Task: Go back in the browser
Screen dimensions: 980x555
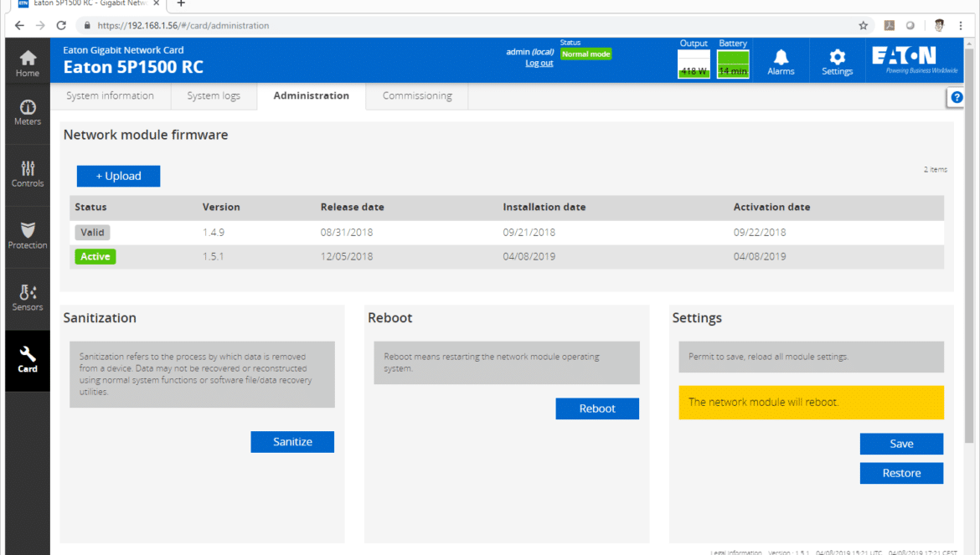Action: pos(19,26)
